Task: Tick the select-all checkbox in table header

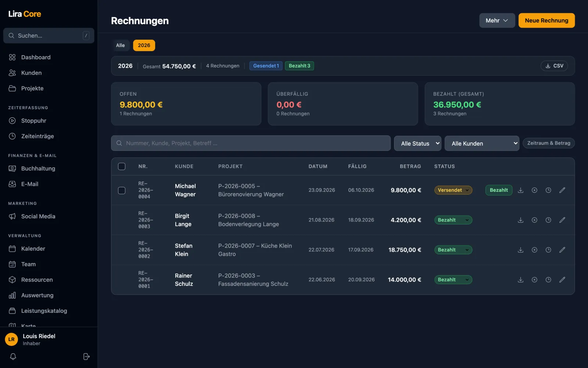Action: (x=122, y=166)
